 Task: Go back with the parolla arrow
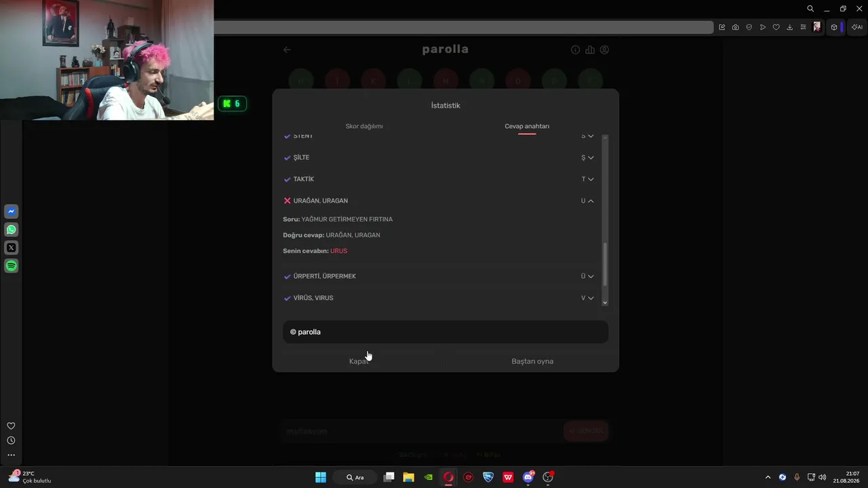tap(287, 49)
